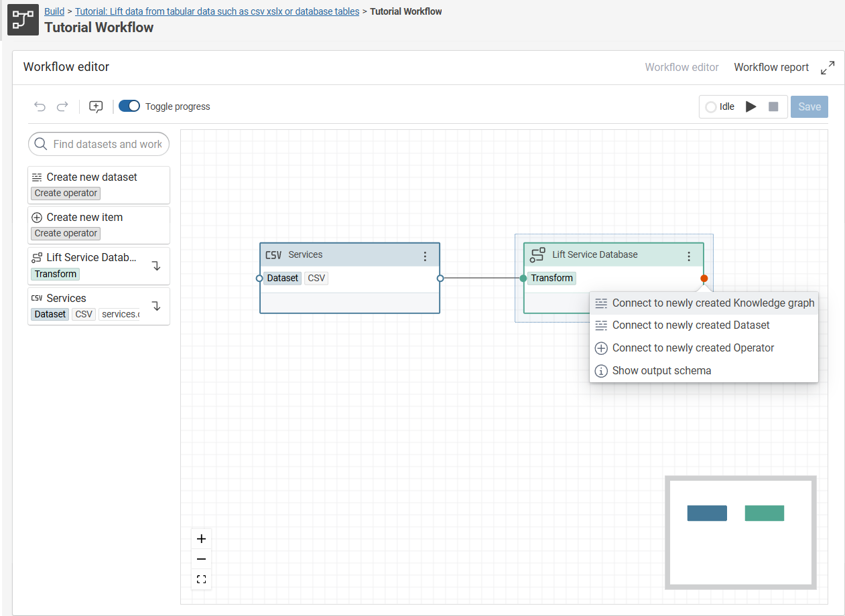Click the Find datasets search field
Screen dimensions: 845x616
point(107,144)
